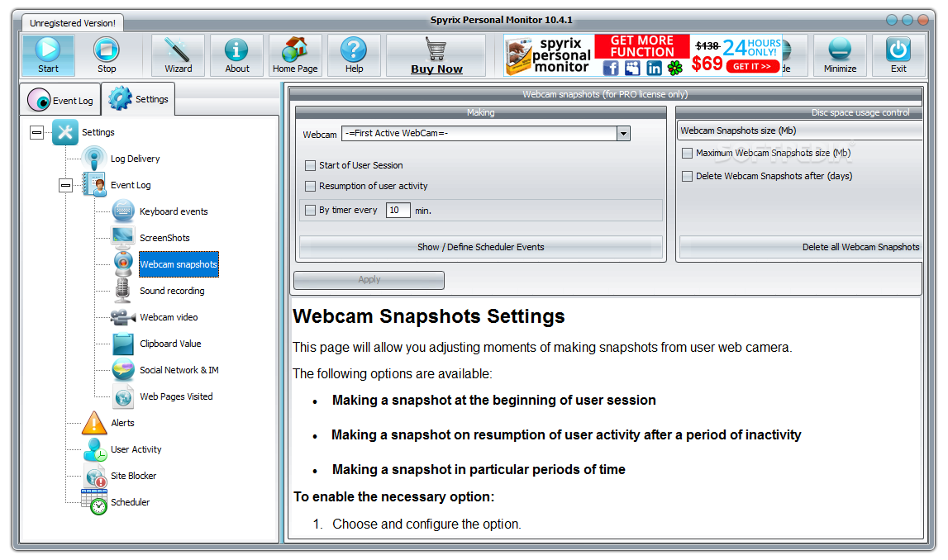Click the ScreenShots monitor icon

123,237
